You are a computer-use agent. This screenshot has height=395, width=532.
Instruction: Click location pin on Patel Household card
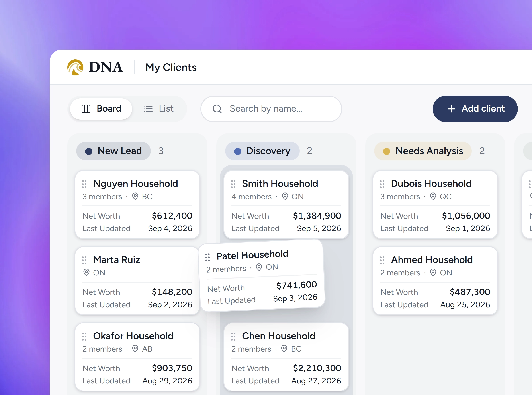259,267
